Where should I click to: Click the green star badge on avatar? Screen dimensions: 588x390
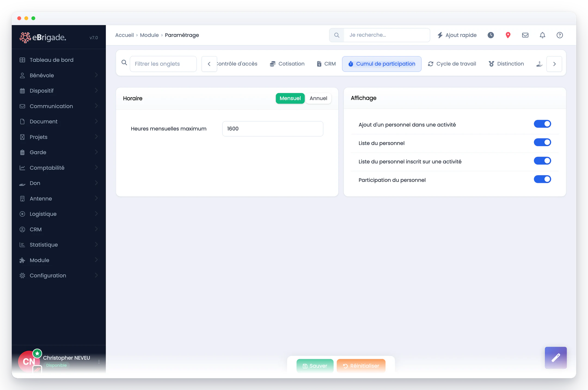tap(37, 353)
